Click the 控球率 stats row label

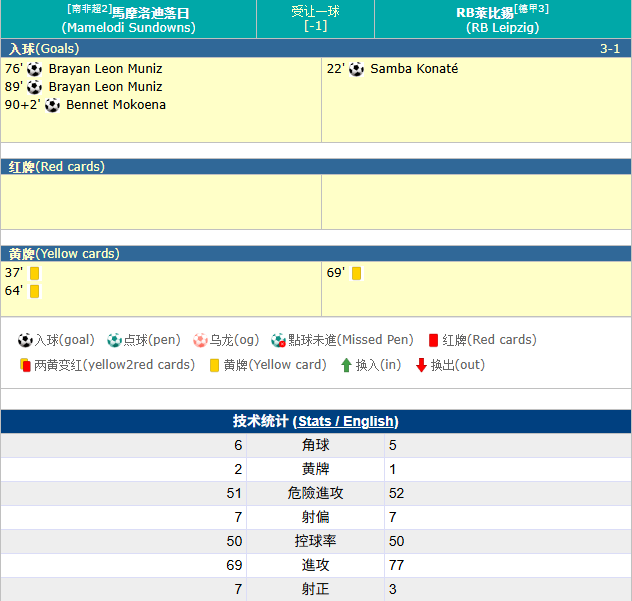point(316,541)
